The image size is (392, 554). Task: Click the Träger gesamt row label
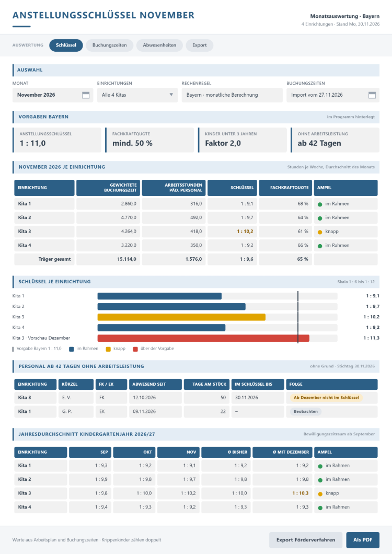(54, 259)
